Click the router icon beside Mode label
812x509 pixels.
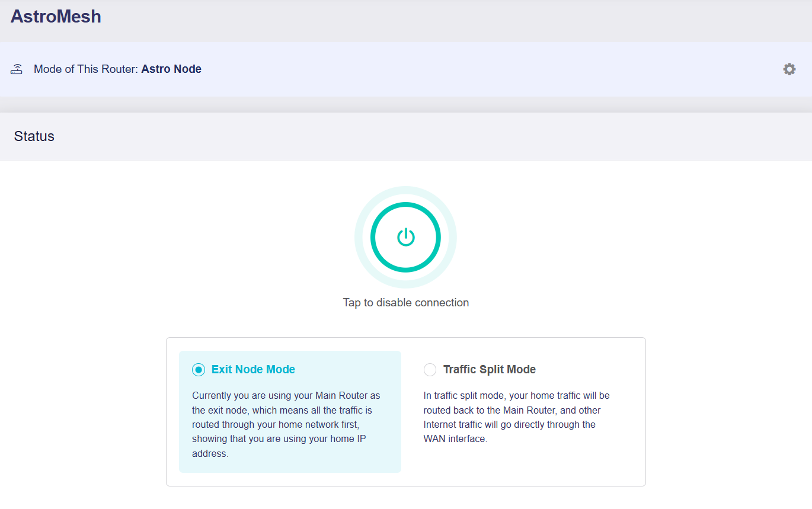[x=17, y=69]
